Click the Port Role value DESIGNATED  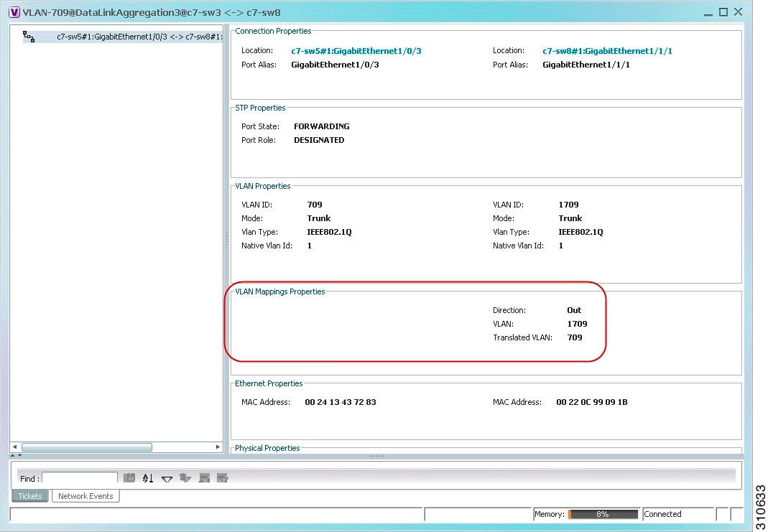319,140
